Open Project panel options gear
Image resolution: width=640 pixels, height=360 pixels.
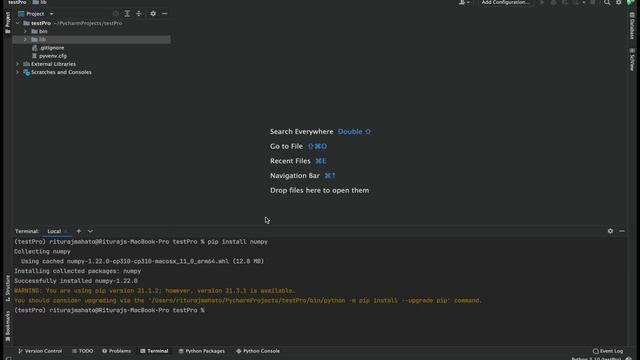click(x=153, y=13)
